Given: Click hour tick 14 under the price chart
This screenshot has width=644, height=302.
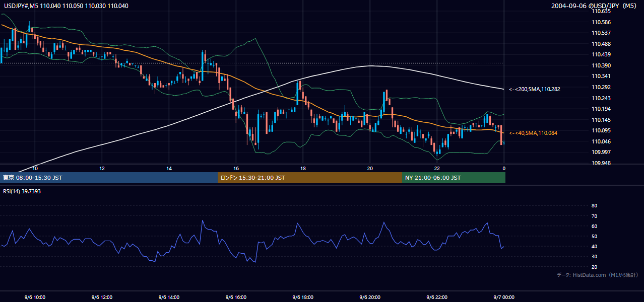Looking at the screenshot, I should [x=169, y=168].
